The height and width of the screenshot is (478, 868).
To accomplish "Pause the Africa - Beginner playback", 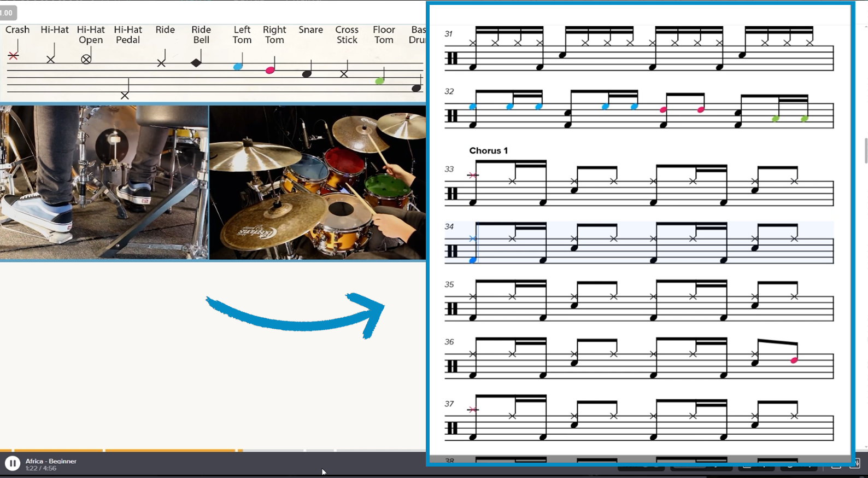I will coord(12,463).
